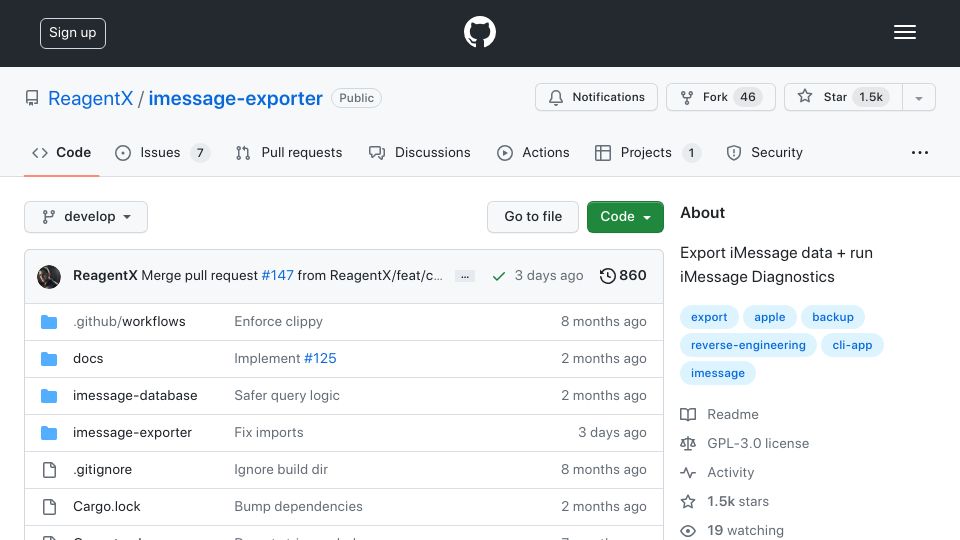The height and width of the screenshot is (540, 960).
Task: Click the Go to file button
Action: [x=533, y=217]
